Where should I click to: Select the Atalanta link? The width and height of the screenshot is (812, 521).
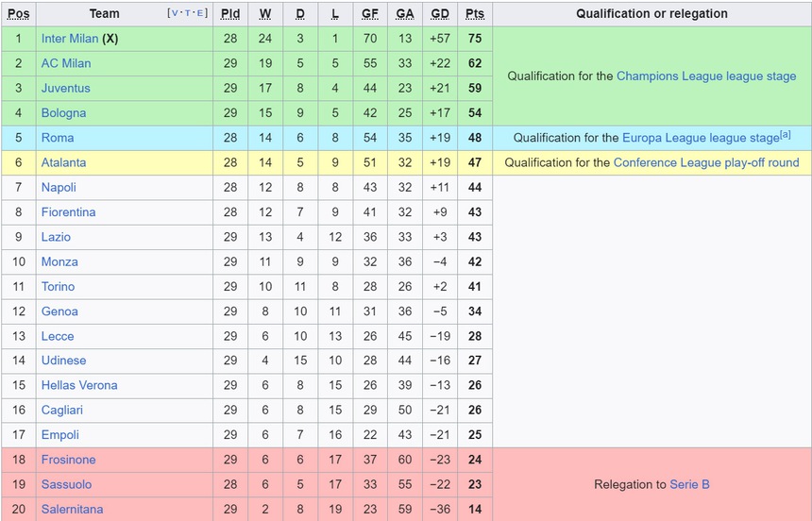pos(63,162)
